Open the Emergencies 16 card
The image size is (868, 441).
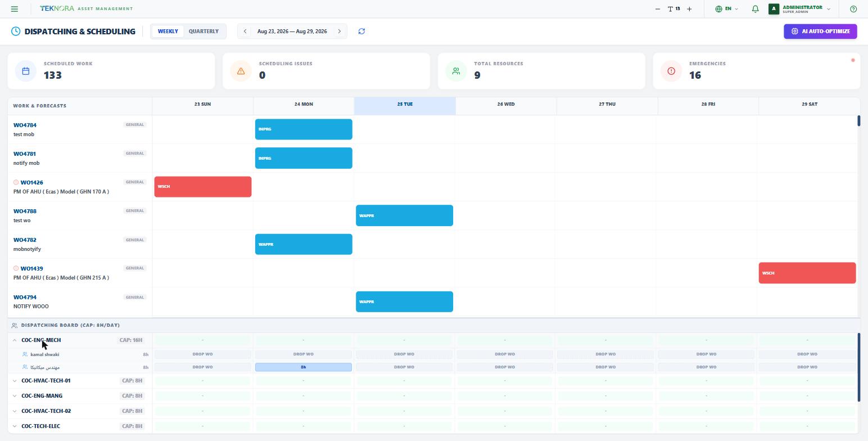point(757,71)
